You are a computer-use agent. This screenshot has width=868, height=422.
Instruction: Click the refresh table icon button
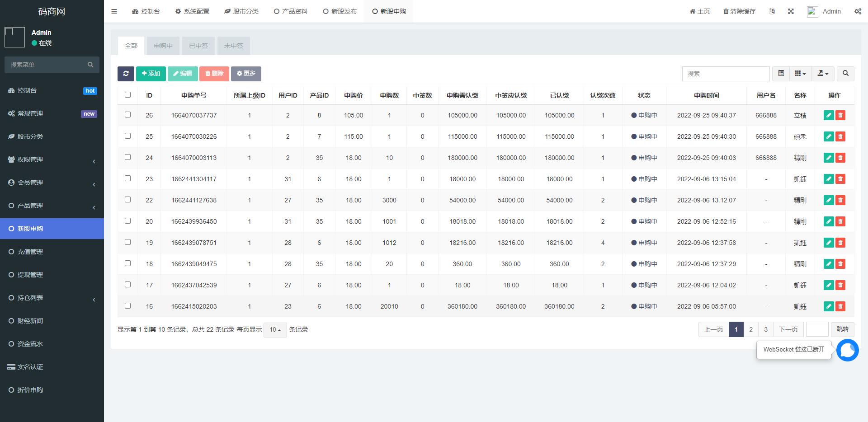(126, 74)
